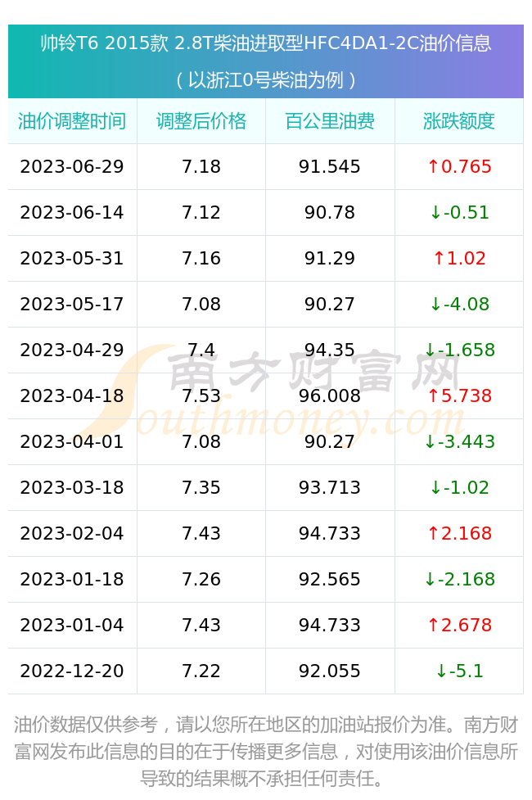Click the 百公里油费 column header

pyautogui.click(x=330, y=121)
